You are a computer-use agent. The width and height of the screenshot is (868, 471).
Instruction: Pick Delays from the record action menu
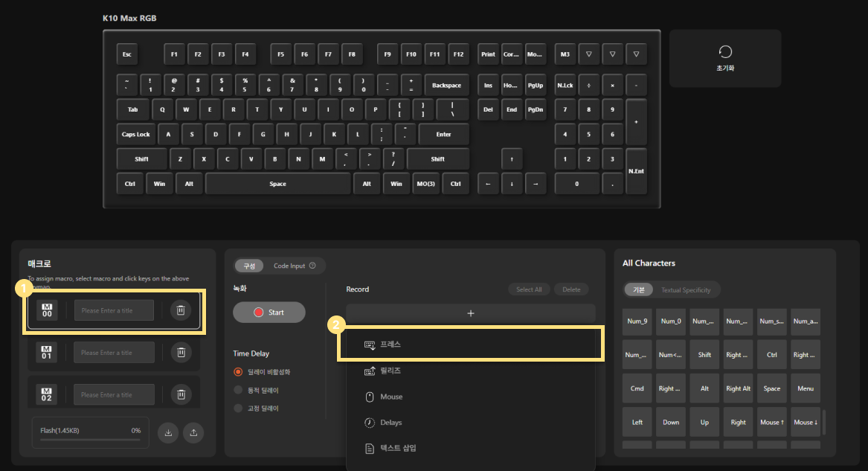[391, 423]
